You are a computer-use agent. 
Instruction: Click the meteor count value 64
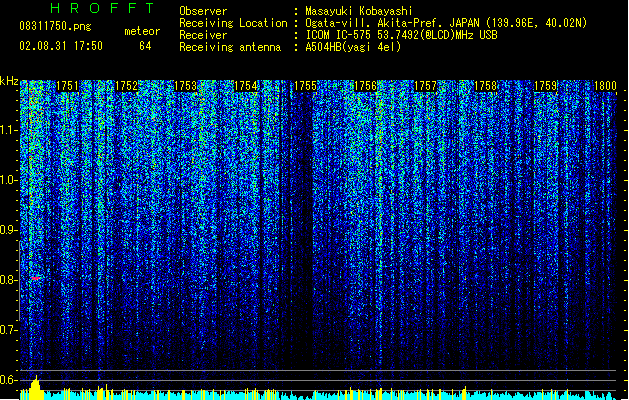145,46
